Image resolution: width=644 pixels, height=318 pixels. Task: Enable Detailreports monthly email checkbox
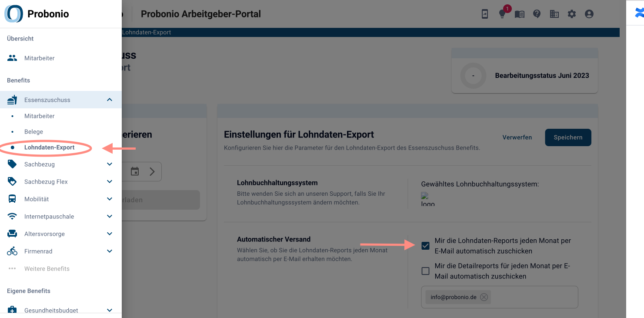426,271
